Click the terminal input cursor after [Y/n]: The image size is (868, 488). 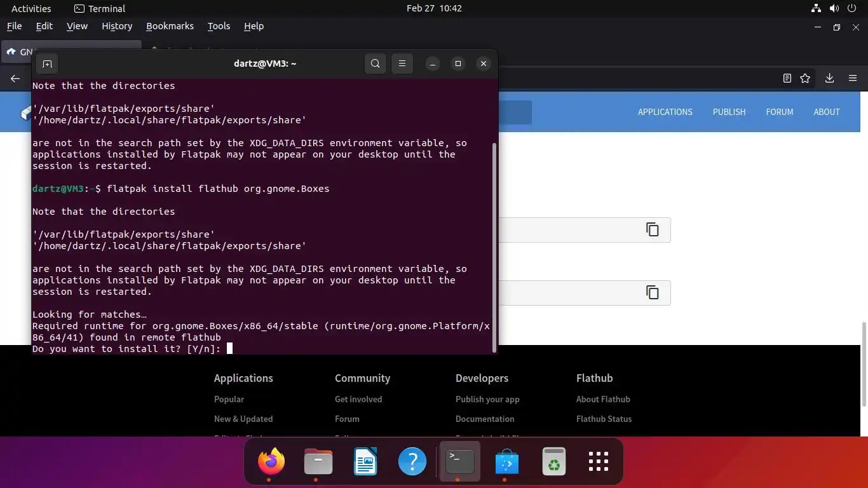[229, 348]
